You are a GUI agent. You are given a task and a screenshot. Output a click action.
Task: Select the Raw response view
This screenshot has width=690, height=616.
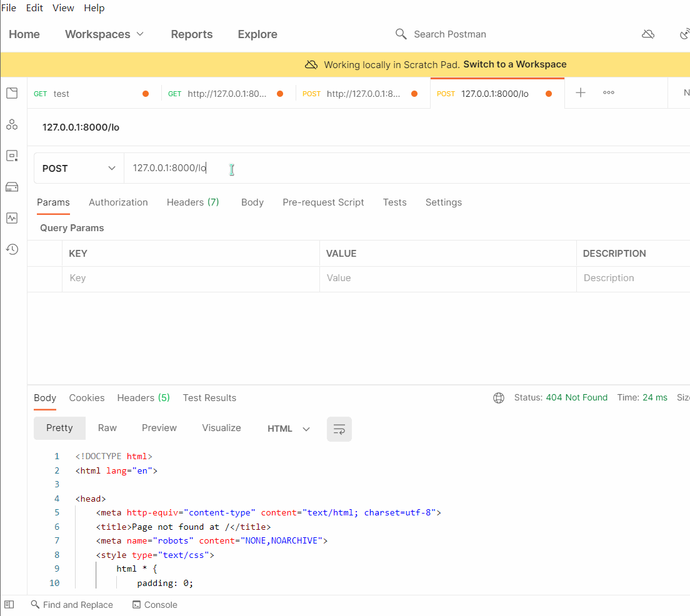[x=107, y=428]
